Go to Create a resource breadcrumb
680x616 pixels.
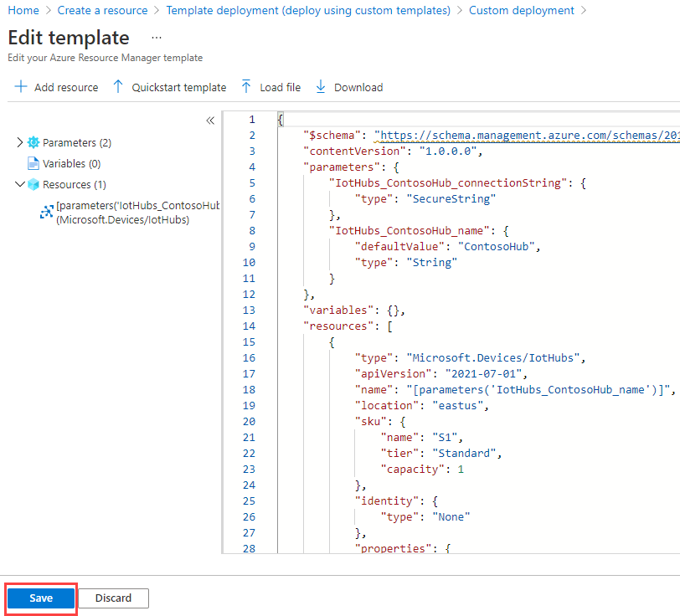coord(102,10)
